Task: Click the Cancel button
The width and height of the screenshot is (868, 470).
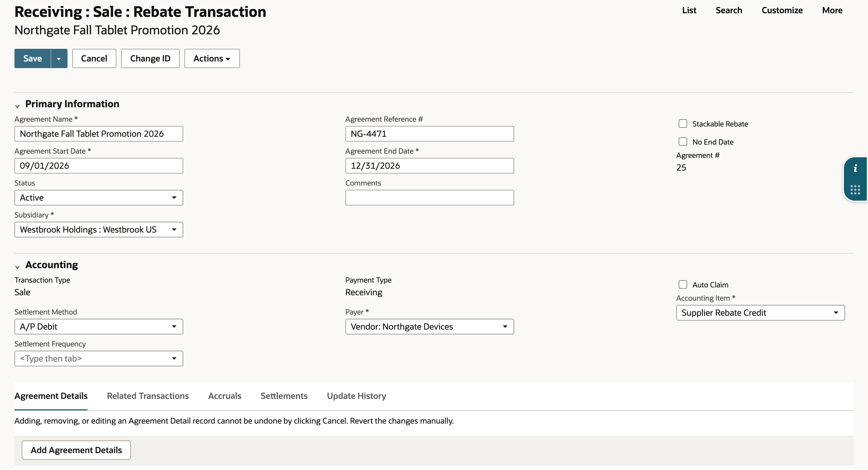Action: click(94, 59)
